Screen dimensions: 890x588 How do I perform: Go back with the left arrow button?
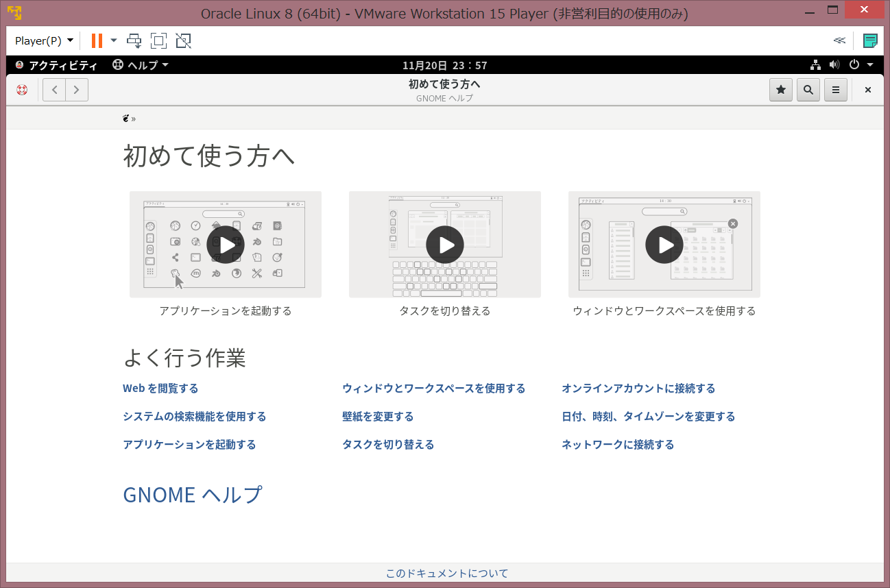[54, 90]
